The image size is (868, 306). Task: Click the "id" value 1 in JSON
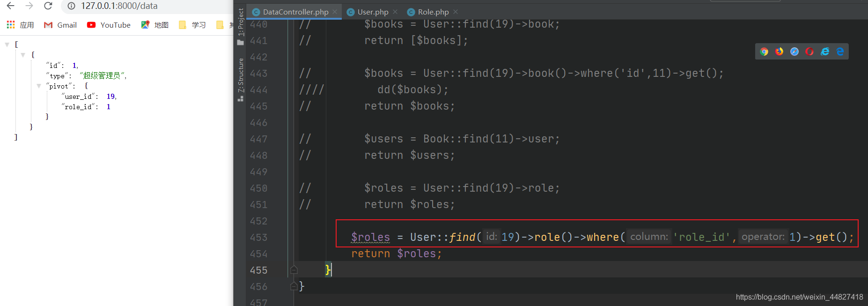point(74,65)
